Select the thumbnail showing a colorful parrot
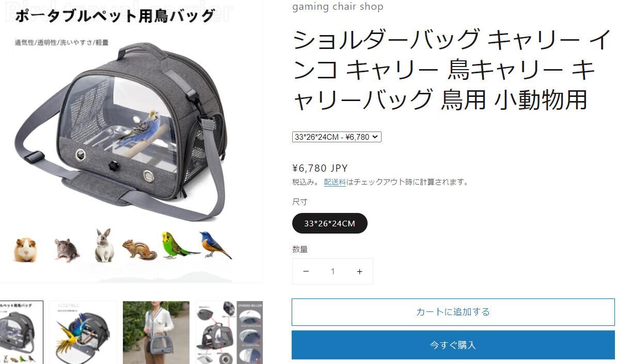The image size is (634, 364). 83,333
